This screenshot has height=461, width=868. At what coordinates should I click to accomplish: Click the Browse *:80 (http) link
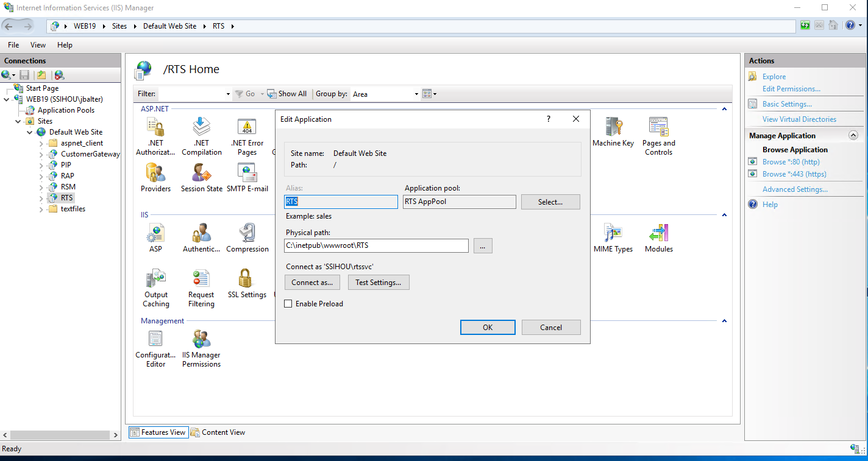pos(791,162)
